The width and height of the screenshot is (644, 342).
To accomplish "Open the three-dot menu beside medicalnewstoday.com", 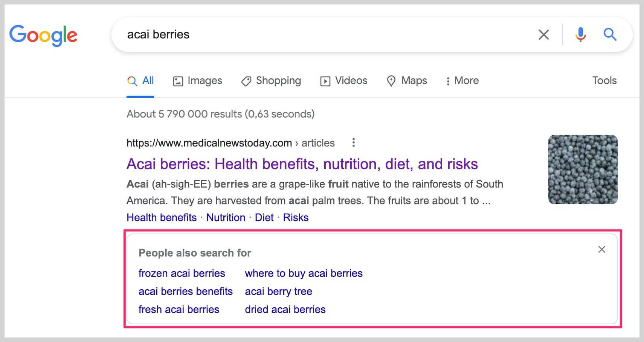I will (x=354, y=143).
